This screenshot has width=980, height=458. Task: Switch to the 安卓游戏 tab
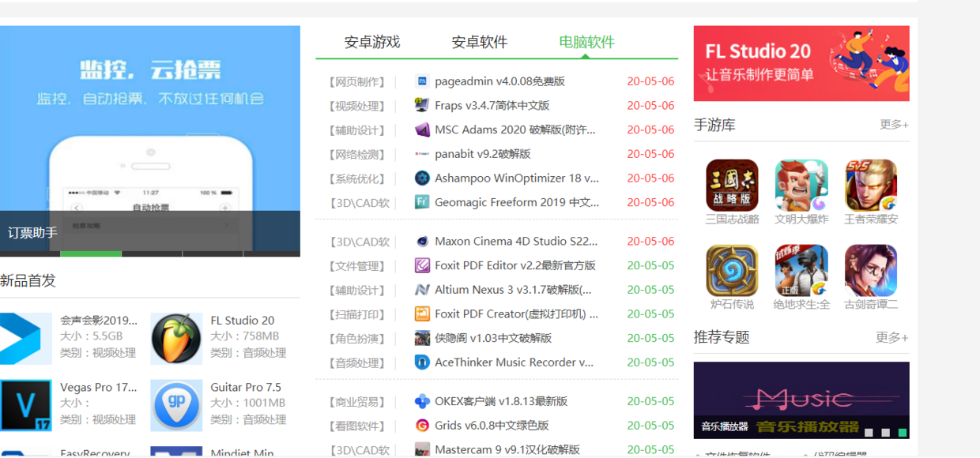tap(372, 43)
